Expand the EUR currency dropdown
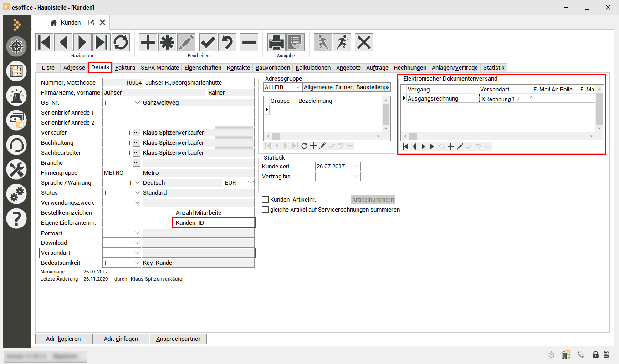 click(251, 183)
